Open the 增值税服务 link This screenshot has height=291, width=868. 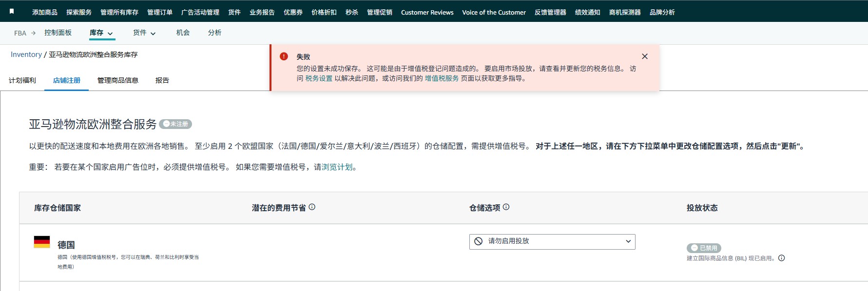pos(442,78)
